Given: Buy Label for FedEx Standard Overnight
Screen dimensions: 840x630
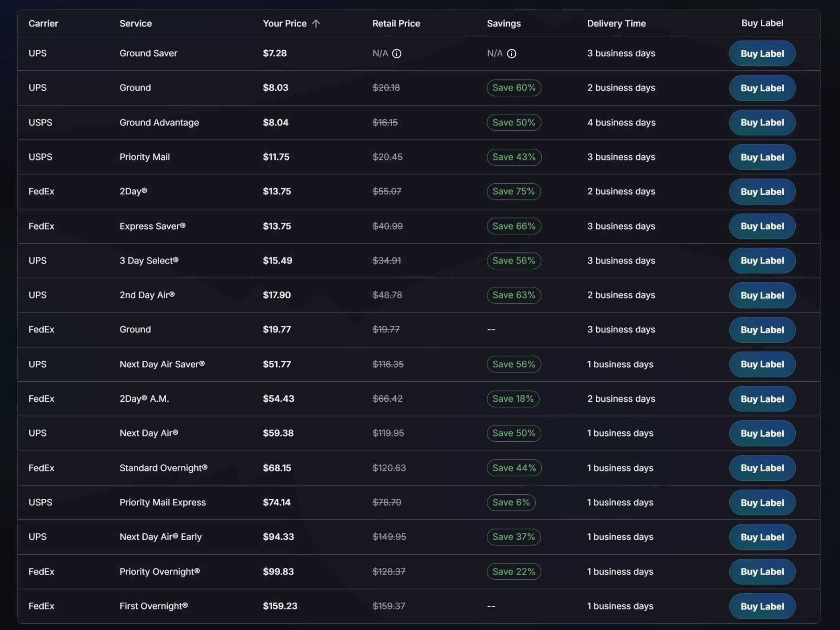Looking at the screenshot, I should tap(762, 468).
